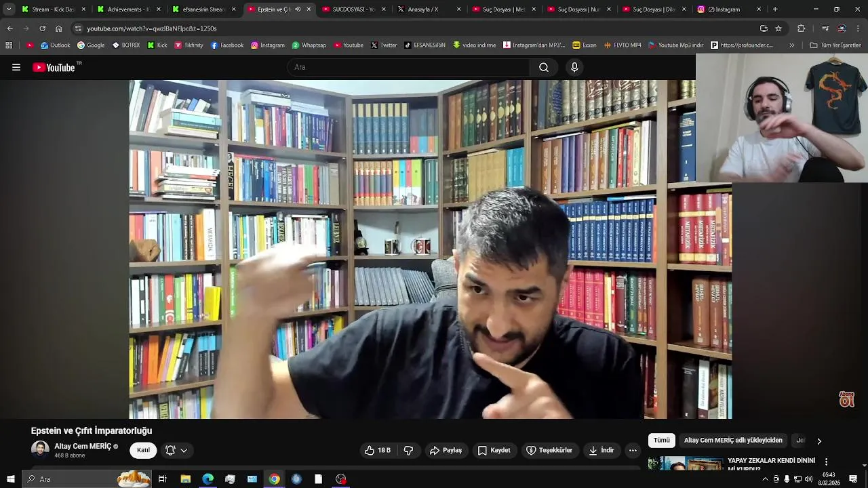Select the Tümü filter chip

click(x=661, y=441)
